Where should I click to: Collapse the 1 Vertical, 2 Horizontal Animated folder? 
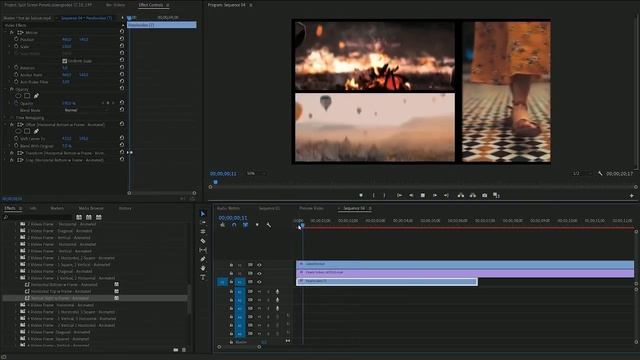point(17,278)
